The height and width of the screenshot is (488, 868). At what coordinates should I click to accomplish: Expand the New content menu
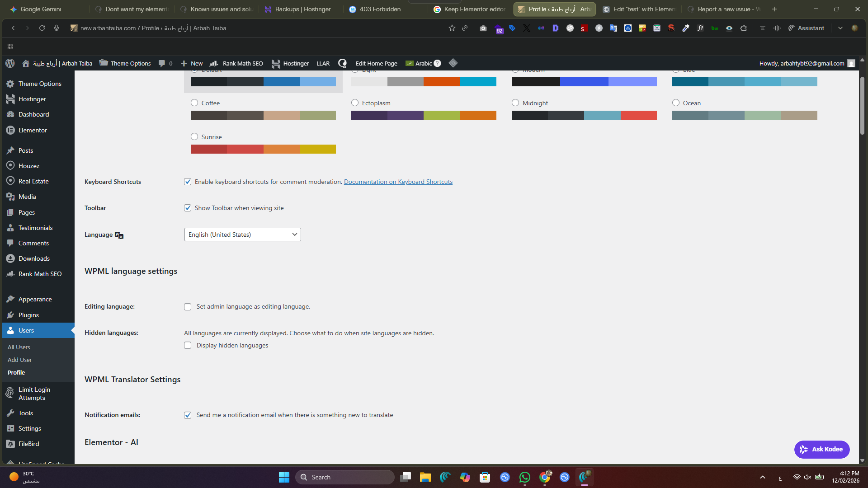coord(192,63)
